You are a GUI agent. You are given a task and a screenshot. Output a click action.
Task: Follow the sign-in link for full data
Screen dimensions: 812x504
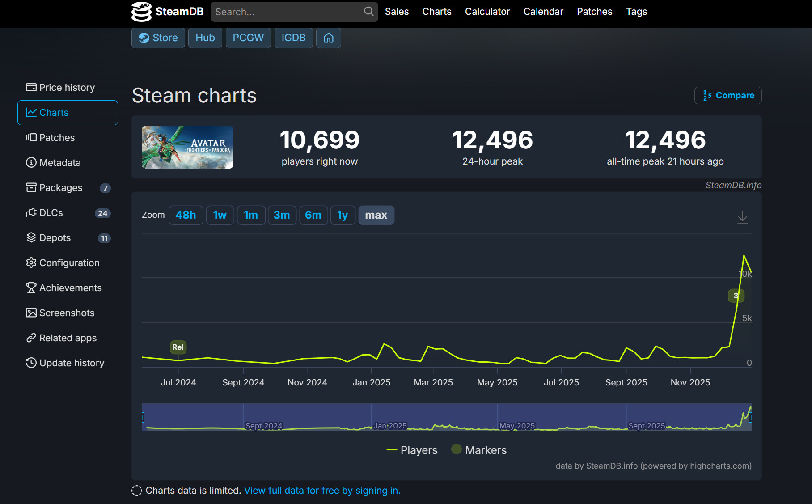pyautogui.click(x=322, y=491)
